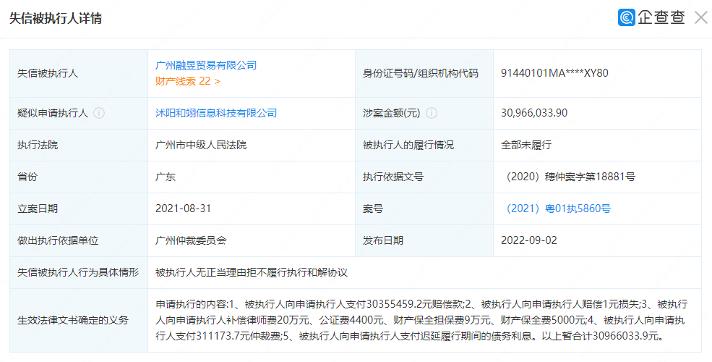Click the 案号 label
The image size is (712, 362).
pyautogui.click(x=372, y=208)
